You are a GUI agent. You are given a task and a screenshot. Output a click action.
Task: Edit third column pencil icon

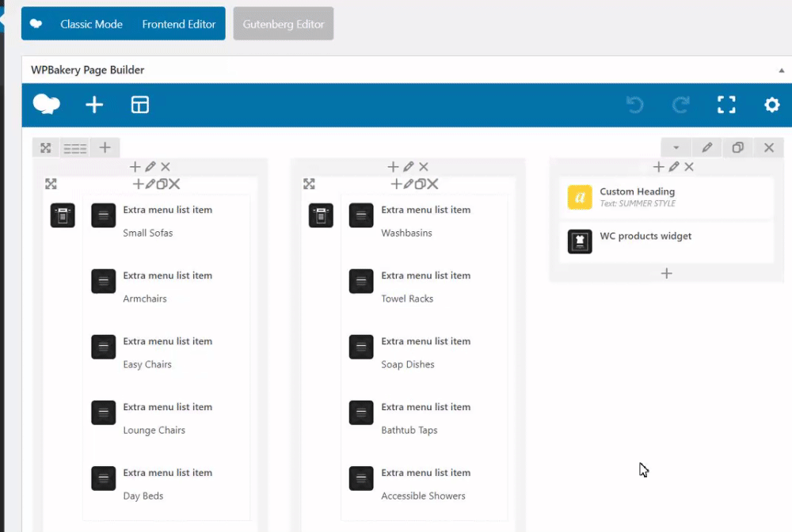click(x=674, y=166)
